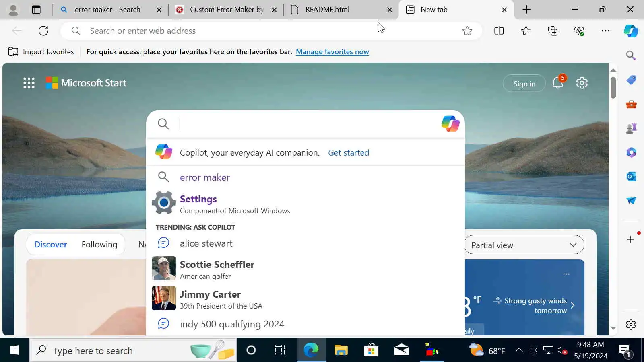Open sidebar Drop paper-plane icon
Screen dimensions: 644x362
pos(631,200)
